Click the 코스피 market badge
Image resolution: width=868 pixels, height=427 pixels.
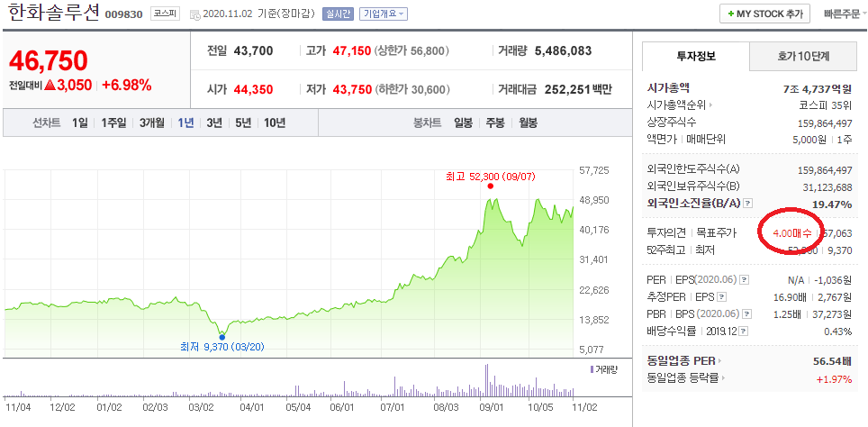tap(165, 14)
